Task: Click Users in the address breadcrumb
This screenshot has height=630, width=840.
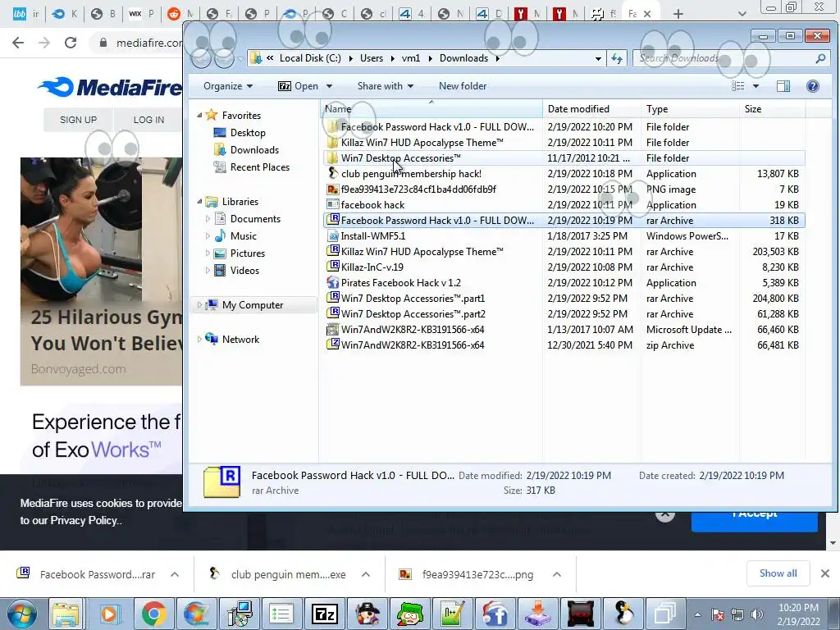Action: (x=372, y=58)
